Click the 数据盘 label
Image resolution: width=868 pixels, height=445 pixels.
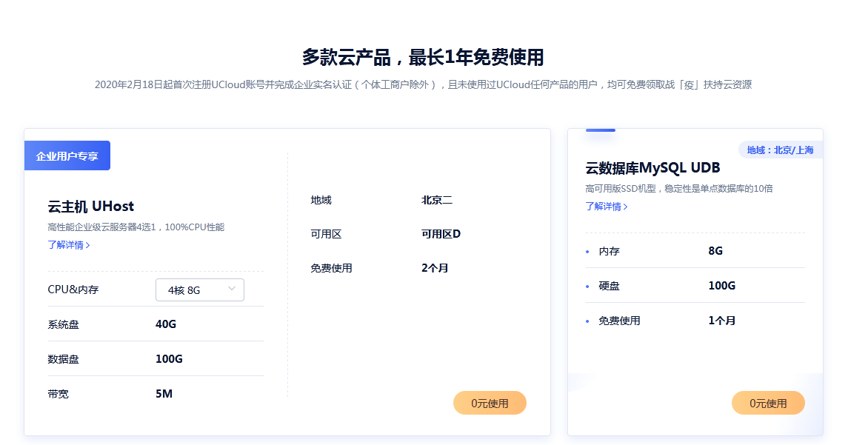[x=63, y=359]
